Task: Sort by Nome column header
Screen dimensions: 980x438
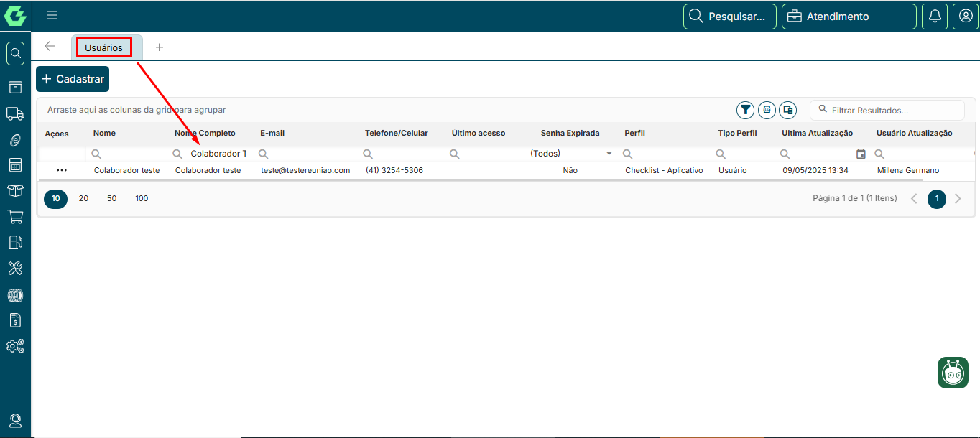Action: pos(104,134)
